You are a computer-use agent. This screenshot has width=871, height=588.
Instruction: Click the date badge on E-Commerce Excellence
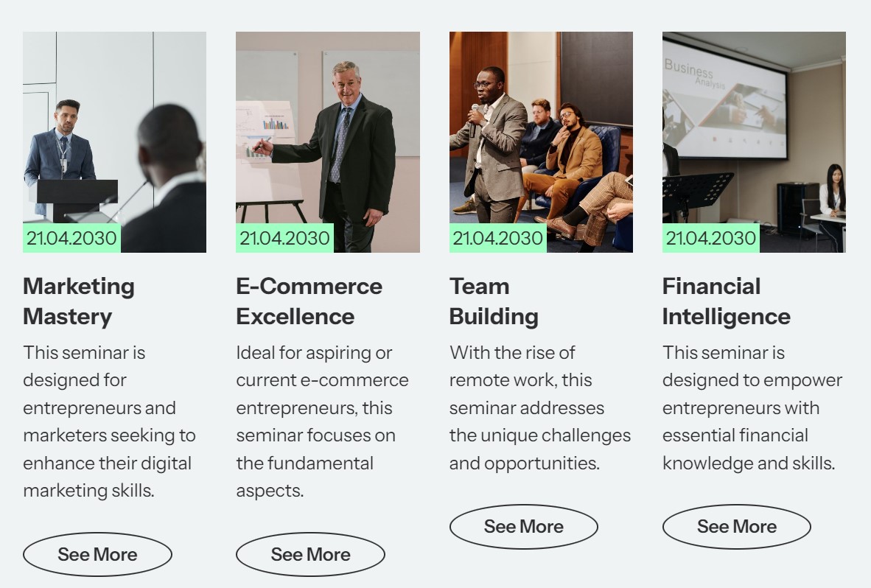[284, 238]
